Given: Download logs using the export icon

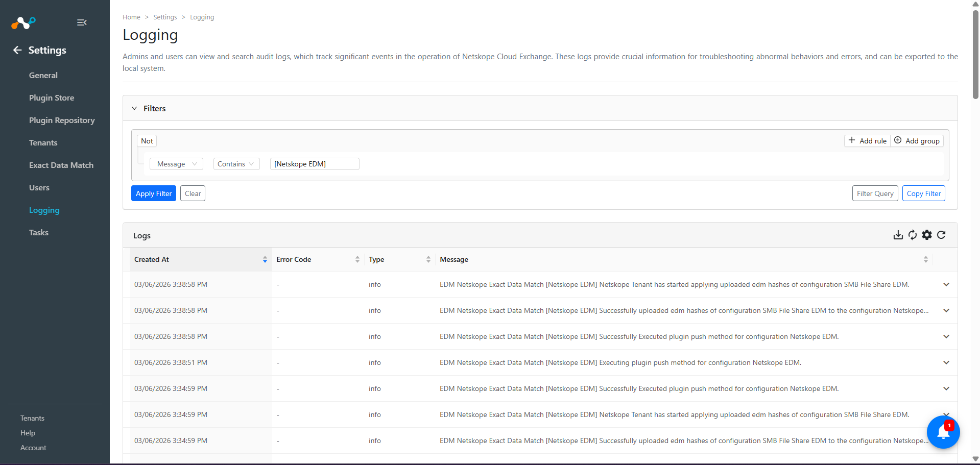Looking at the screenshot, I should [898, 235].
